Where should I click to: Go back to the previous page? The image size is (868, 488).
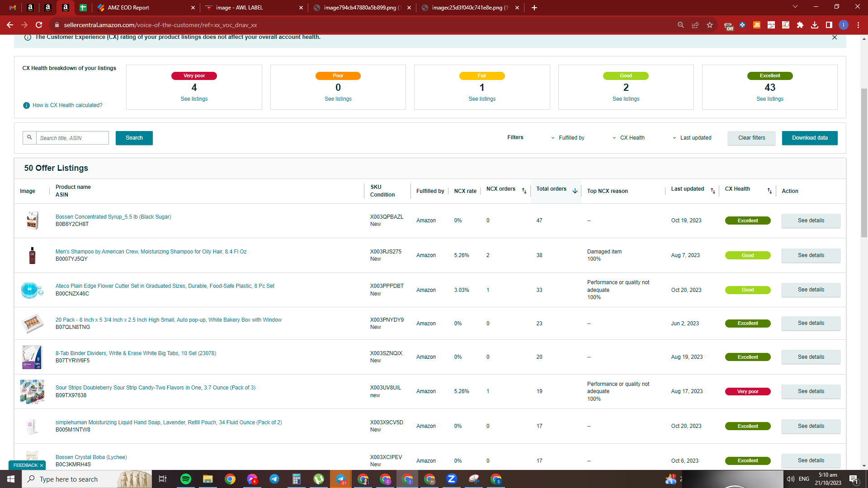9,25
